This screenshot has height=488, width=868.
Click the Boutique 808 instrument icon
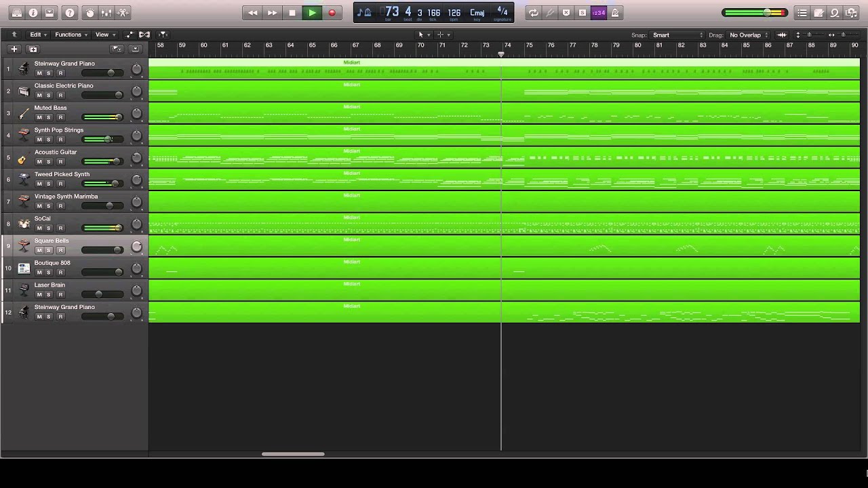pyautogui.click(x=24, y=268)
